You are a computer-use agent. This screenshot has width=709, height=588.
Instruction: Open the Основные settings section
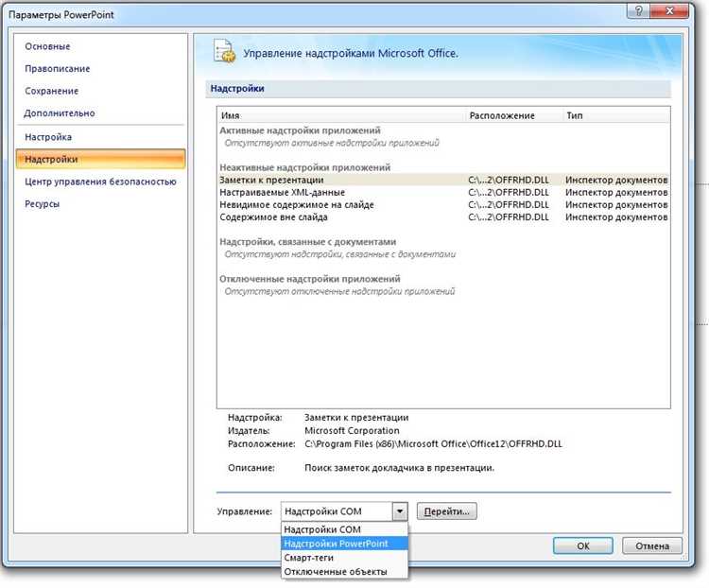[x=47, y=46]
